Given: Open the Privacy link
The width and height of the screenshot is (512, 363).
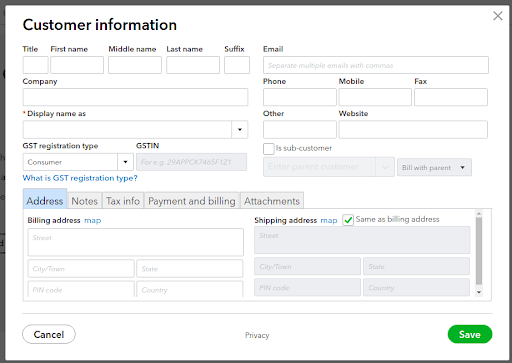Looking at the screenshot, I should click(x=257, y=335).
